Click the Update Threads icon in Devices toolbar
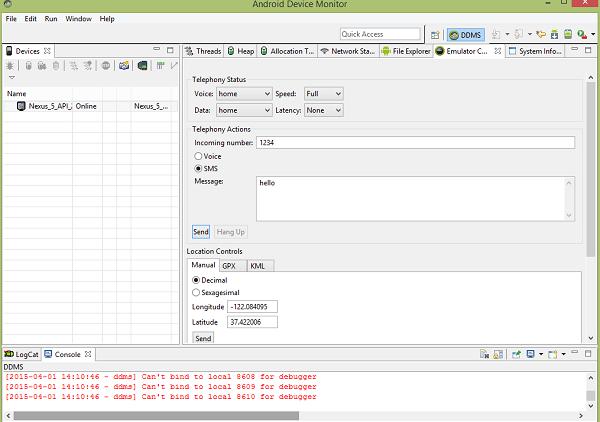 click(x=73, y=65)
